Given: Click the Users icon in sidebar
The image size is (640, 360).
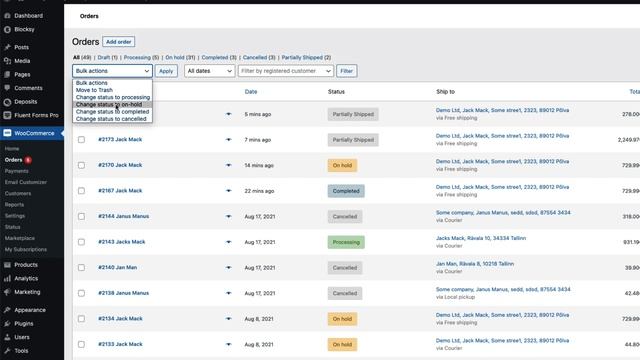Looking at the screenshot, I should click(7, 337).
